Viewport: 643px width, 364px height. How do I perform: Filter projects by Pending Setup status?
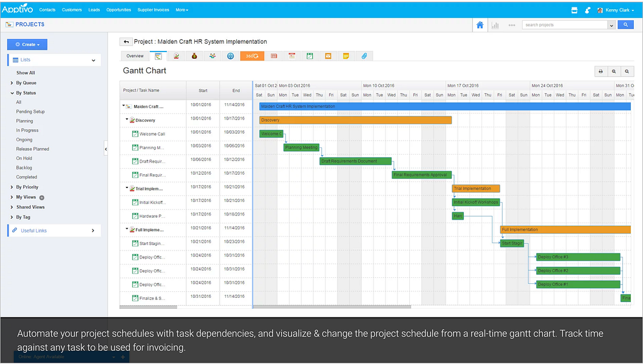click(30, 112)
